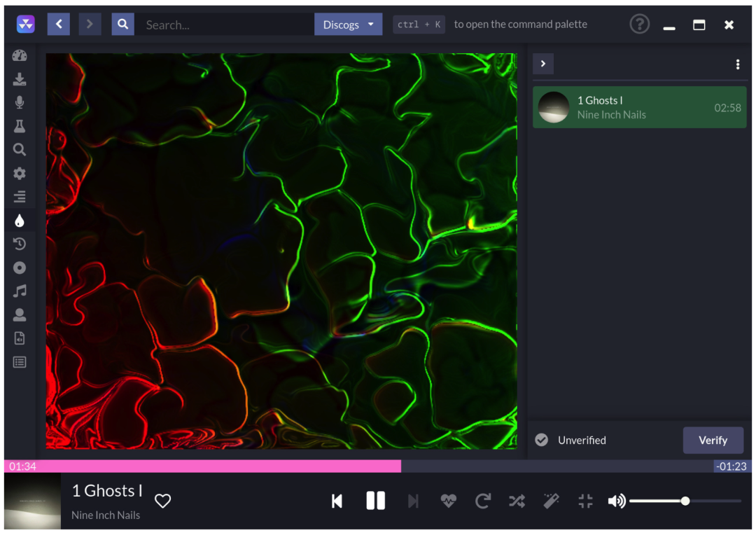The width and height of the screenshot is (756, 533).
Task: Click the Nine Inch Nails artist name in player bar
Action: pyautogui.click(x=106, y=515)
